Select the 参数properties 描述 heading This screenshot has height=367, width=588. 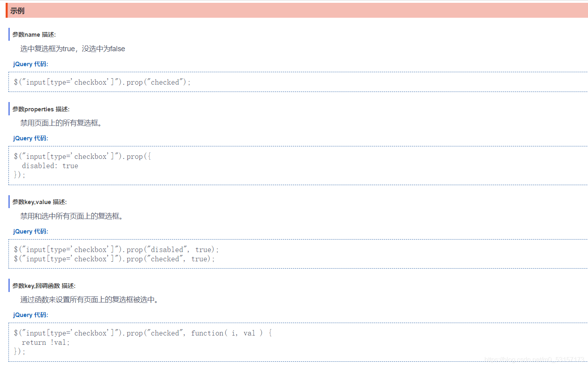(x=41, y=109)
